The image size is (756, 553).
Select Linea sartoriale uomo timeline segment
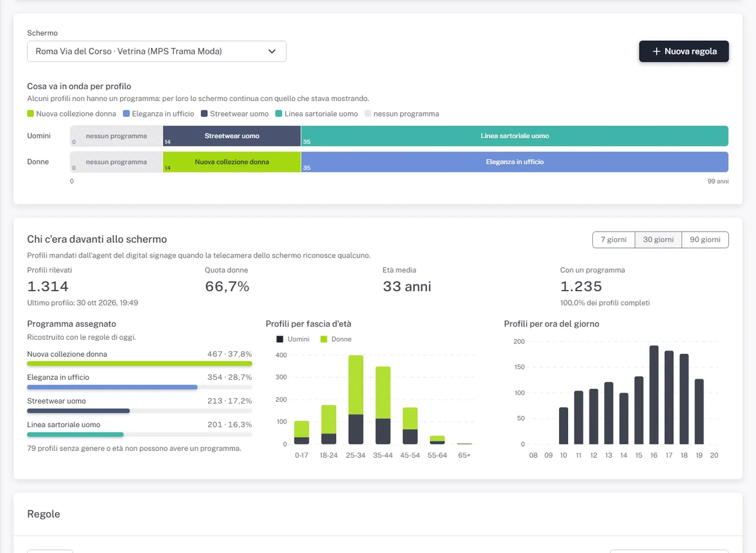[514, 136]
